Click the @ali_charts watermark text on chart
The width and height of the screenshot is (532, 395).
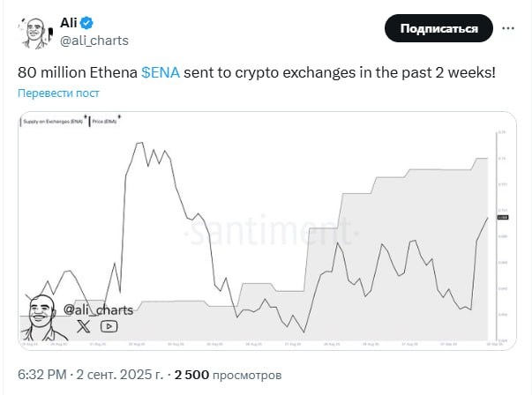98,309
